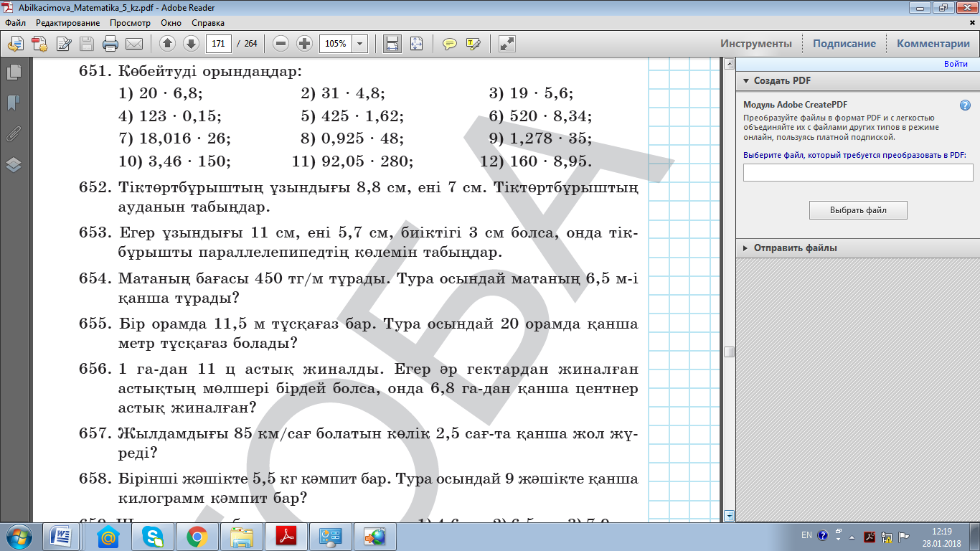Open layers panel in left sidebar
The width and height of the screenshot is (980, 551).
(x=14, y=164)
